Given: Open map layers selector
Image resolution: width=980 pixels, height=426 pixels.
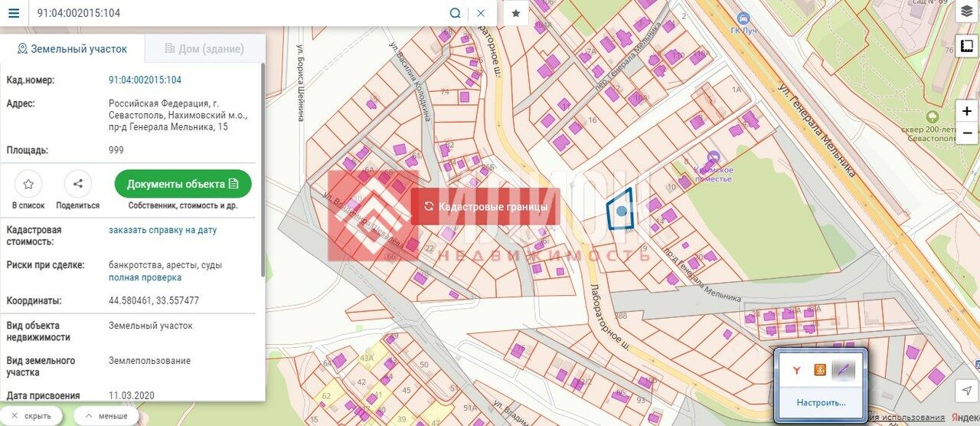Looking at the screenshot, I should (967, 11).
